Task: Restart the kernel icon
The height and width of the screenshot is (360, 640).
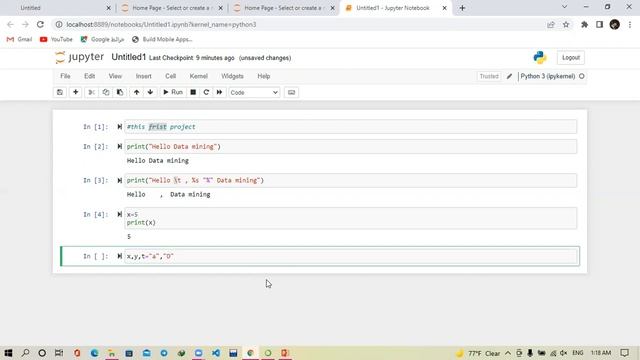Action: click(x=206, y=92)
